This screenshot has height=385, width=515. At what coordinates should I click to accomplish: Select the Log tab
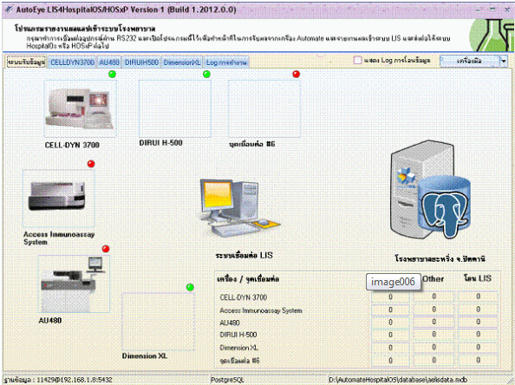pos(226,62)
